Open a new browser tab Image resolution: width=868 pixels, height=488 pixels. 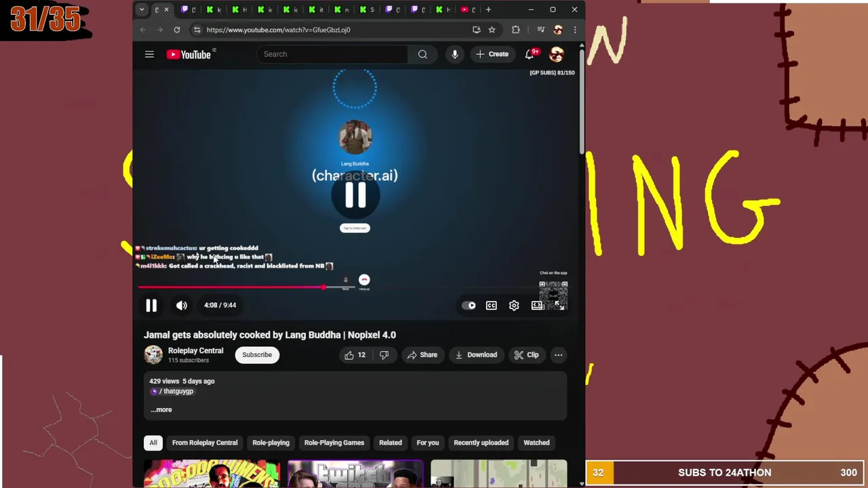[x=488, y=9]
